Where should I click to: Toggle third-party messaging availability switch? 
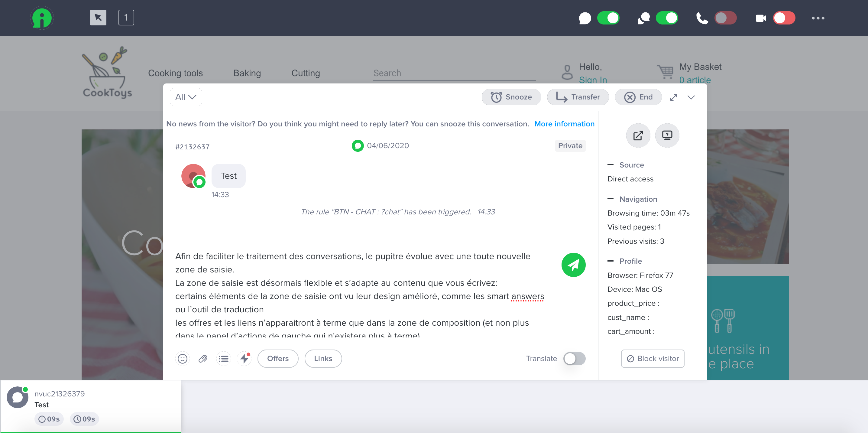(x=667, y=18)
